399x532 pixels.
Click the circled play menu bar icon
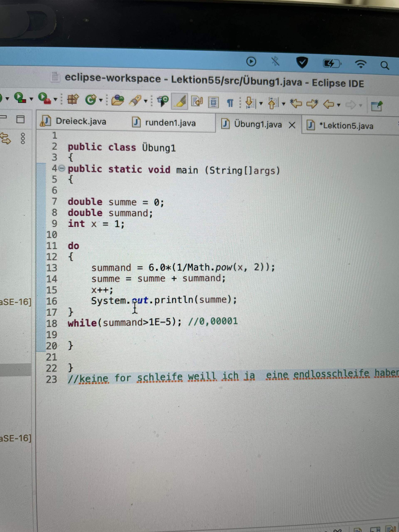tap(251, 62)
